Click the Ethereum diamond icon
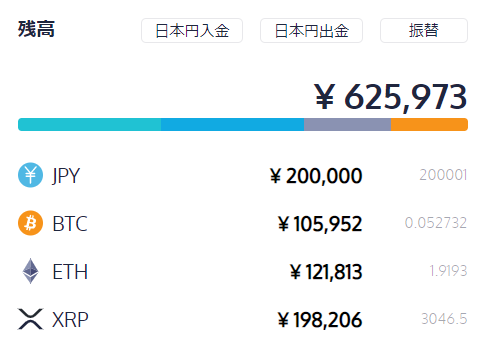This screenshot has height=364, width=489. [x=30, y=271]
